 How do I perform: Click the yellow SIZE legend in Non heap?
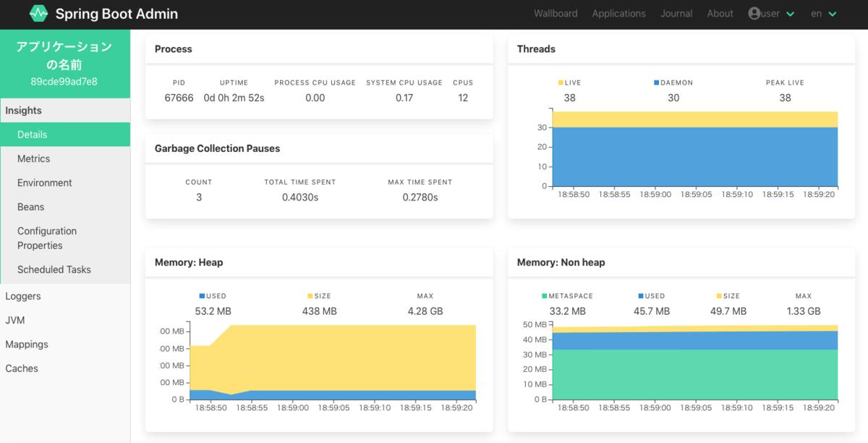point(728,296)
